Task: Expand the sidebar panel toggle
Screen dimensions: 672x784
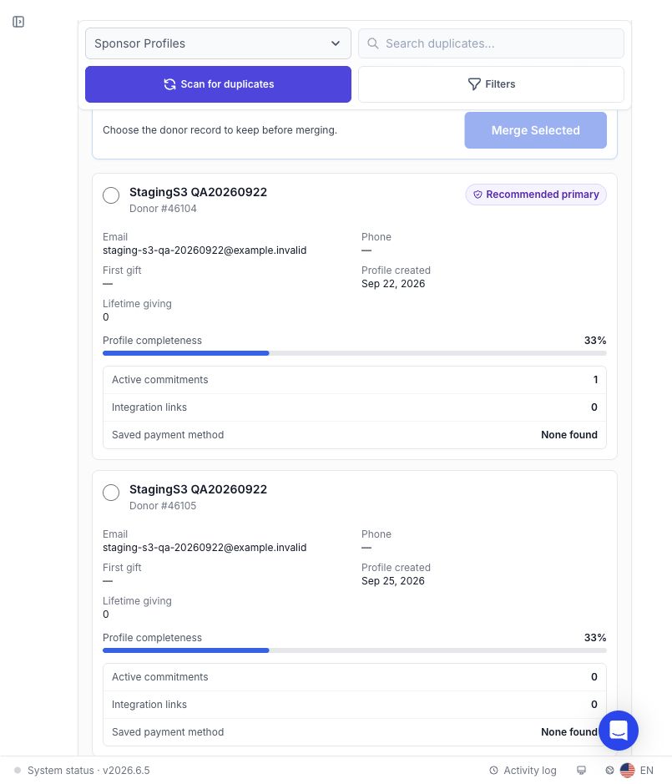Action: coord(18,22)
